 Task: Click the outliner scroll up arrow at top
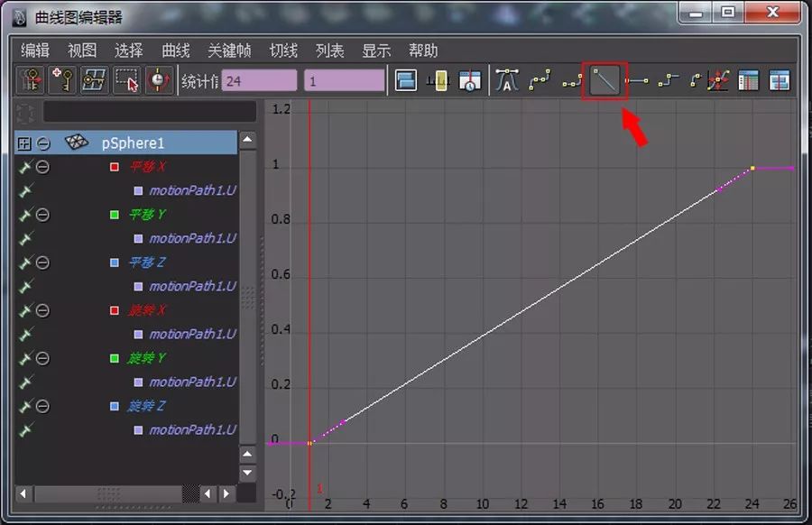pyautogui.click(x=247, y=140)
